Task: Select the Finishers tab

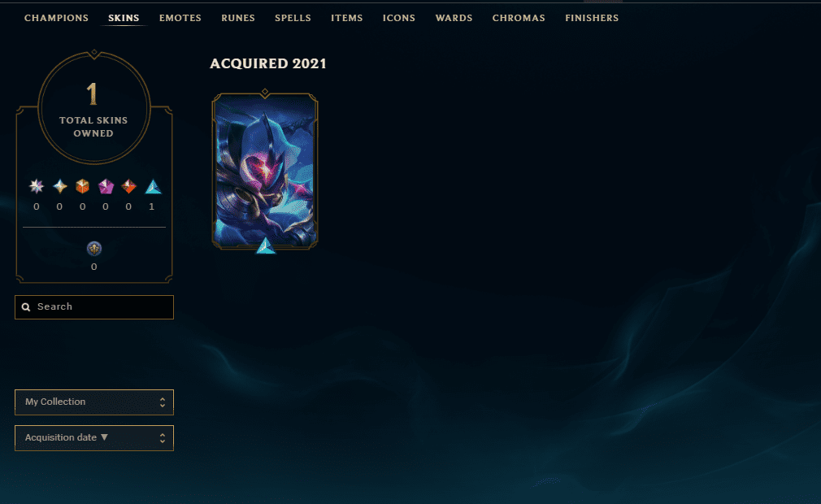Action: click(592, 18)
